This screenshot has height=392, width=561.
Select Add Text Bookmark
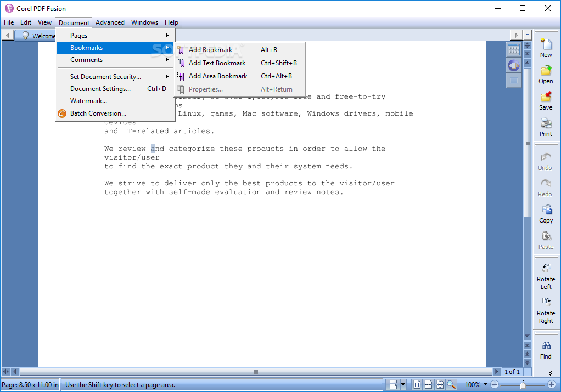pyautogui.click(x=240, y=63)
